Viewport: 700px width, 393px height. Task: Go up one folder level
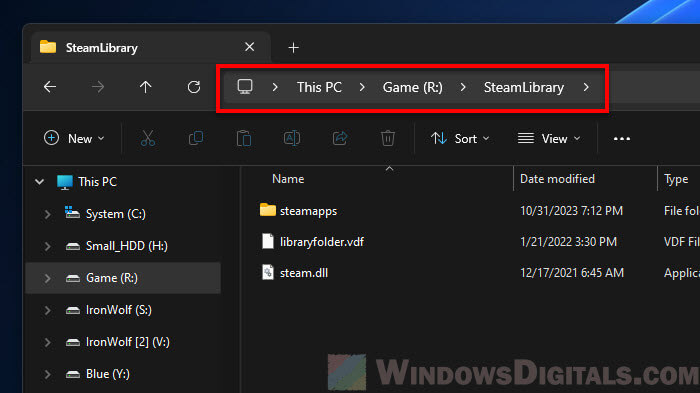click(146, 87)
